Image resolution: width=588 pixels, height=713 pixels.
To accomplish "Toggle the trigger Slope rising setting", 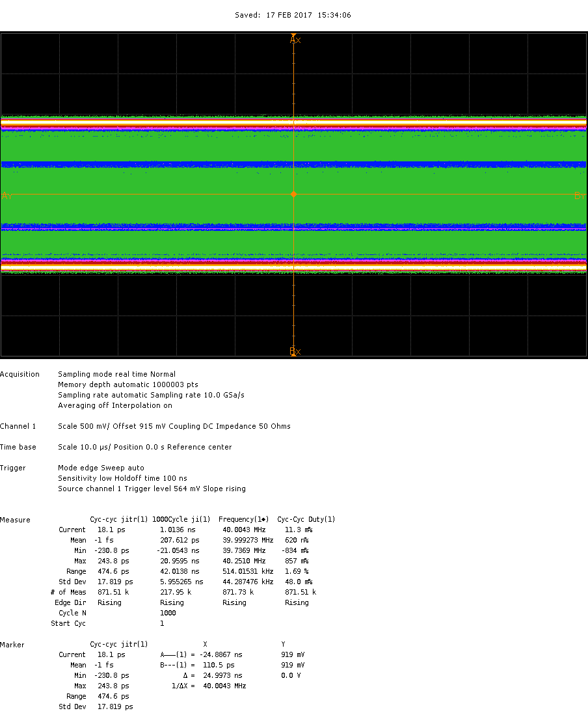I will [225, 489].
